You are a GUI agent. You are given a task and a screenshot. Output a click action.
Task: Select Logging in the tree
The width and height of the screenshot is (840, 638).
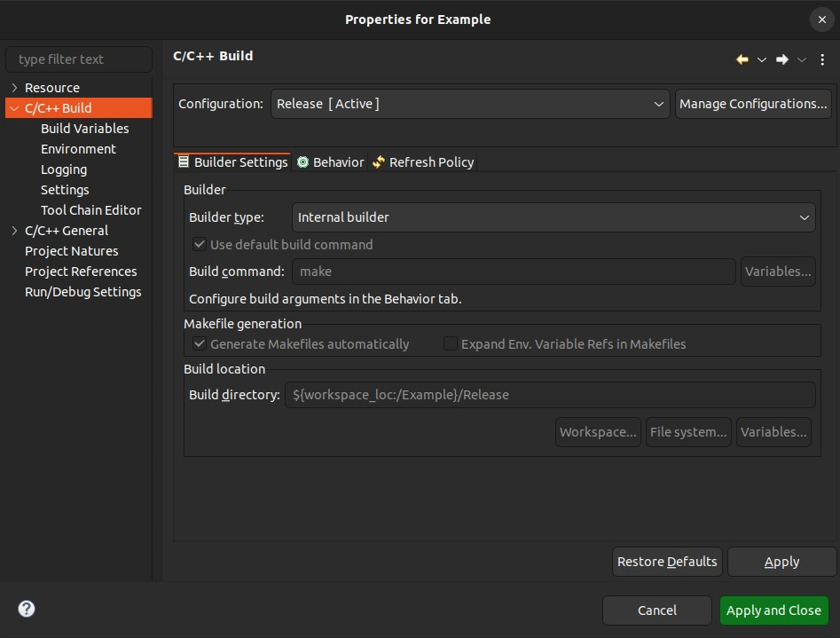tap(64, 169)
